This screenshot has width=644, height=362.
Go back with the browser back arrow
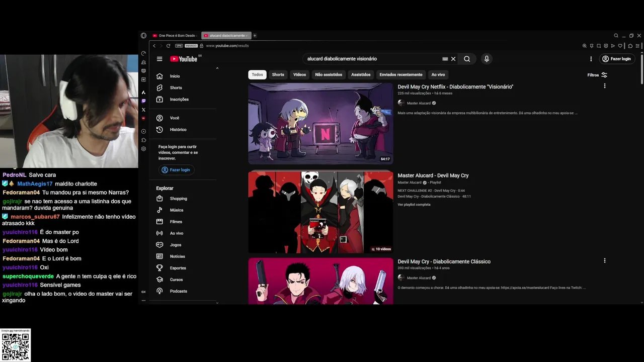(x=154, y=46)
